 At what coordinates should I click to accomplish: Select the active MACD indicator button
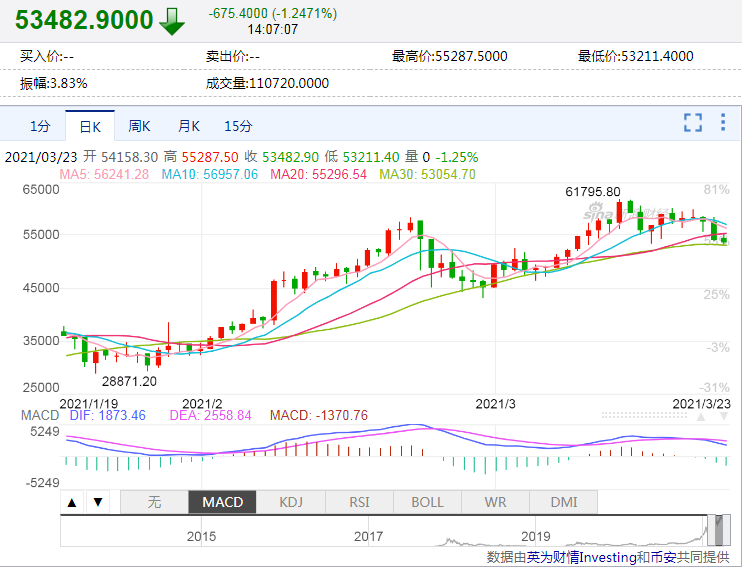point(222,502)
